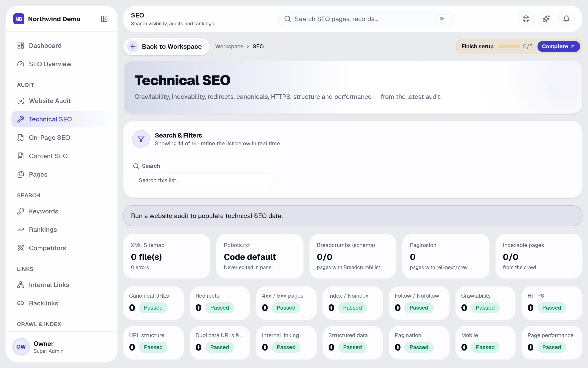The image size is (588, 368).
Task: Click the Backlinks chain icon
Action: click(21, 303)
